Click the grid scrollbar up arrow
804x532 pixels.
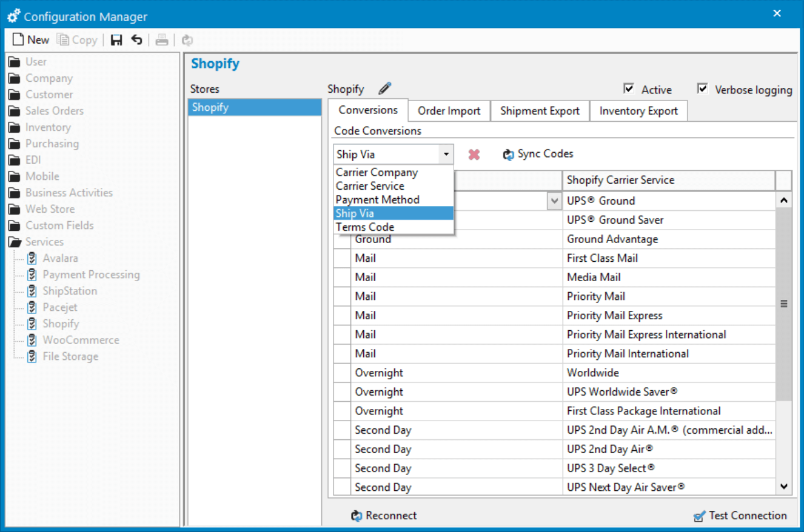coord(784,200)
